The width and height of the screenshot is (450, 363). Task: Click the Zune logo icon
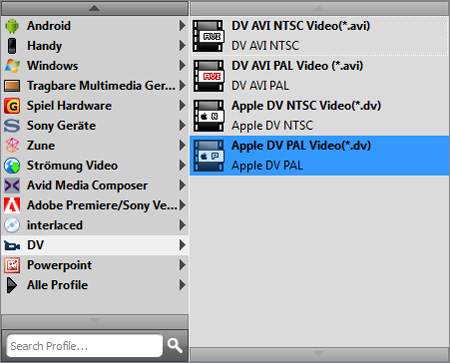click(12, 145)
